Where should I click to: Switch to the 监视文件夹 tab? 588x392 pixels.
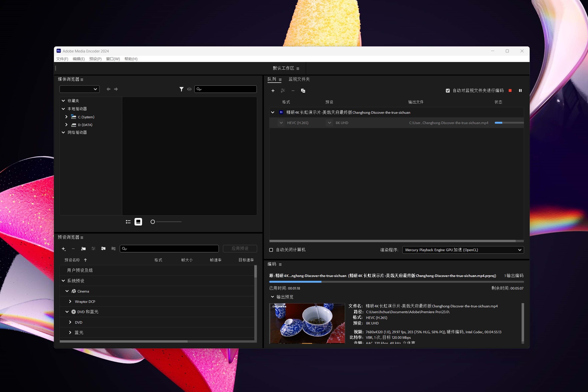(299, 79)
